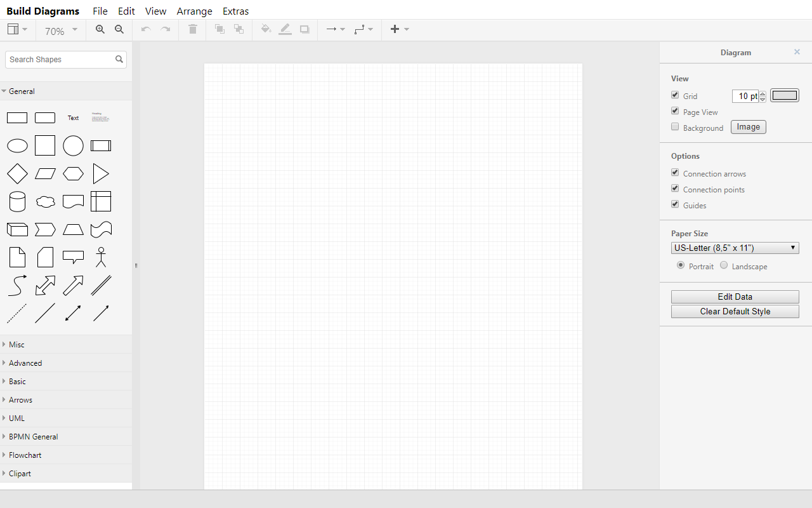
Task: Choose the Cylinder shape
Action: tap(17, 201)
